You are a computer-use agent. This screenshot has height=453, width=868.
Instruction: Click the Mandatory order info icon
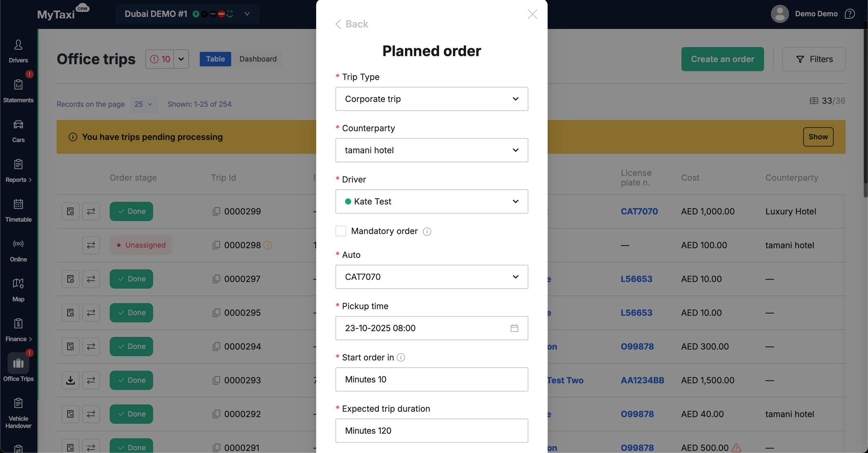click(x=426, y=231)
